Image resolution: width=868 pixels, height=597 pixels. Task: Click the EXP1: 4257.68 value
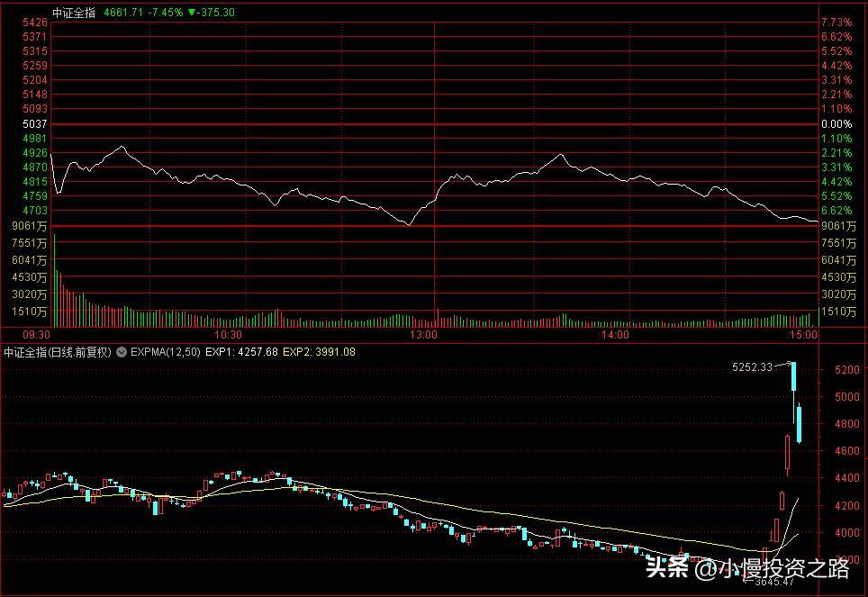pyautogui.click(x=241, y=352)
